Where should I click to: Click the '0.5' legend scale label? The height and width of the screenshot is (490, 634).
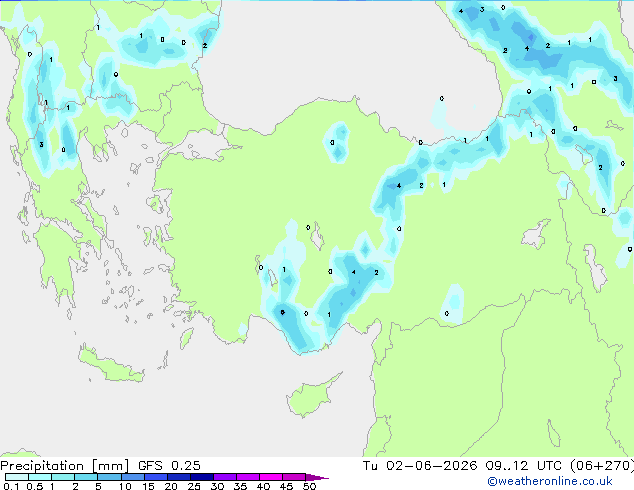point(34,486)
